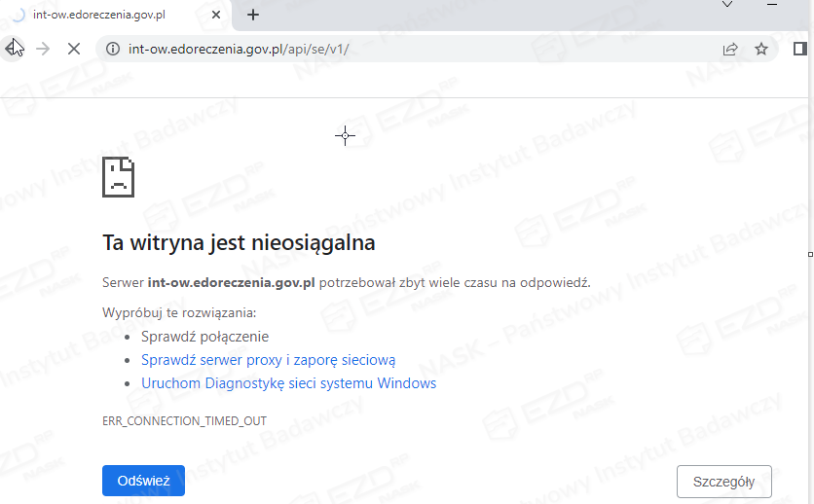Click the sad page error icon

(x=118, y=177)
